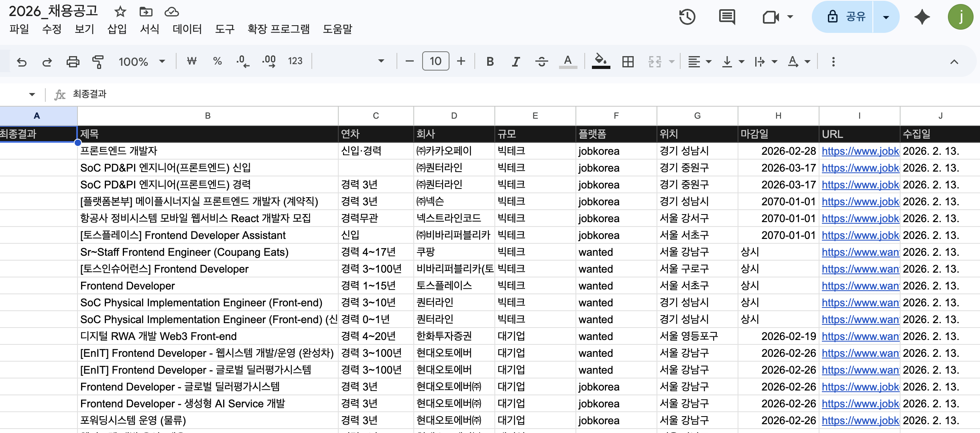Toggle italic formatting
Screen dimensions: 980x433
click(x=516, y=62)
